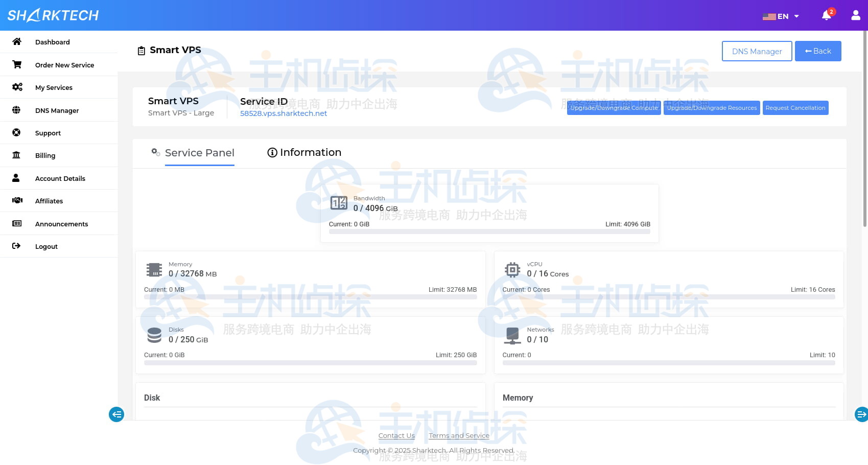Viewport: 868px width, 465px height.
Task: Open Announcements menu item
Action: click(x=59, y=224)
